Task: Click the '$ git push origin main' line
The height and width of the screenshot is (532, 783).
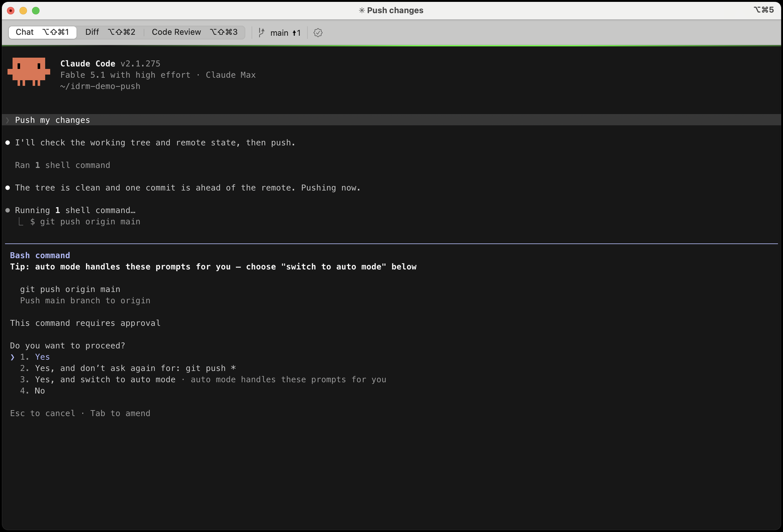Action: click(x=85, y=222)
